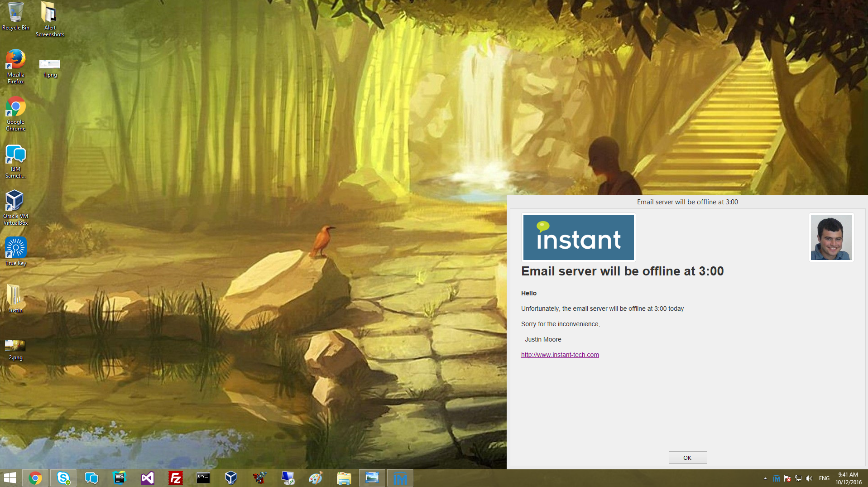Click the IM icon in system tray
Viewport: 868px width, 487px height.
pos(776,478)
